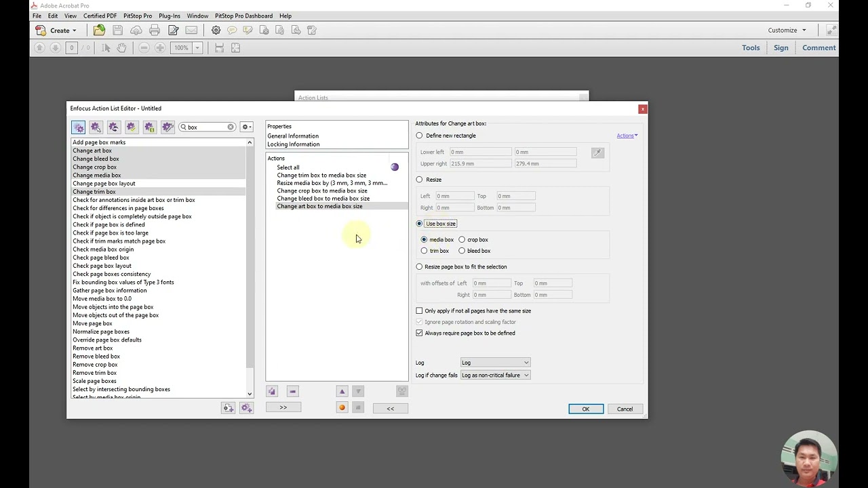Open the Tools pane link
Screen dimensions: 868x488
[751, 47]
